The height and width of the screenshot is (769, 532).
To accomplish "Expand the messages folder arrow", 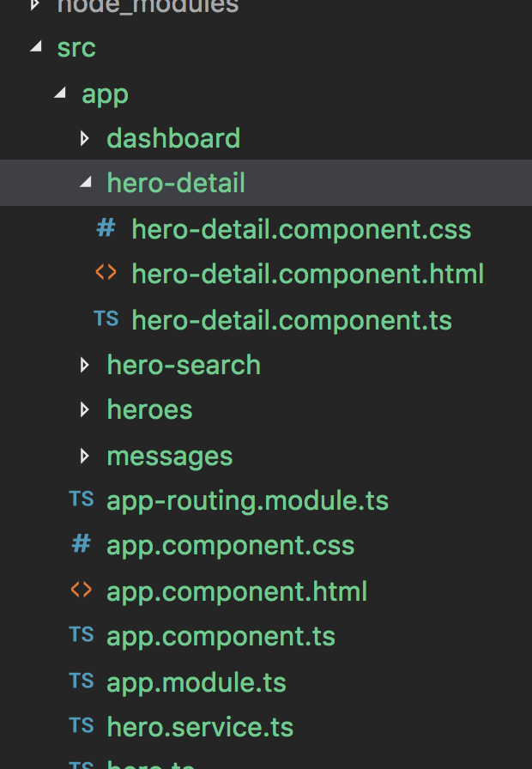I will point(84,456).
